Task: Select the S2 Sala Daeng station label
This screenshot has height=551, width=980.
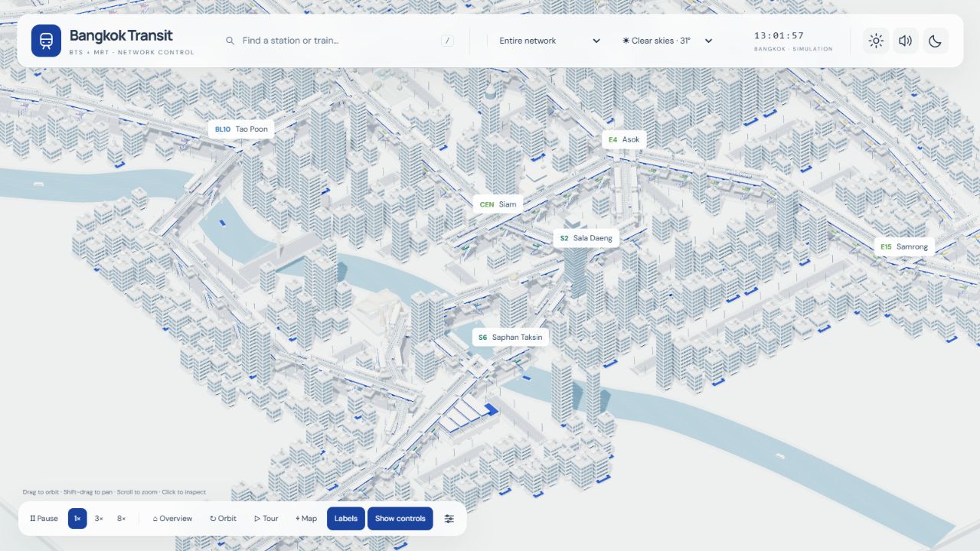Action: (586, 238)
